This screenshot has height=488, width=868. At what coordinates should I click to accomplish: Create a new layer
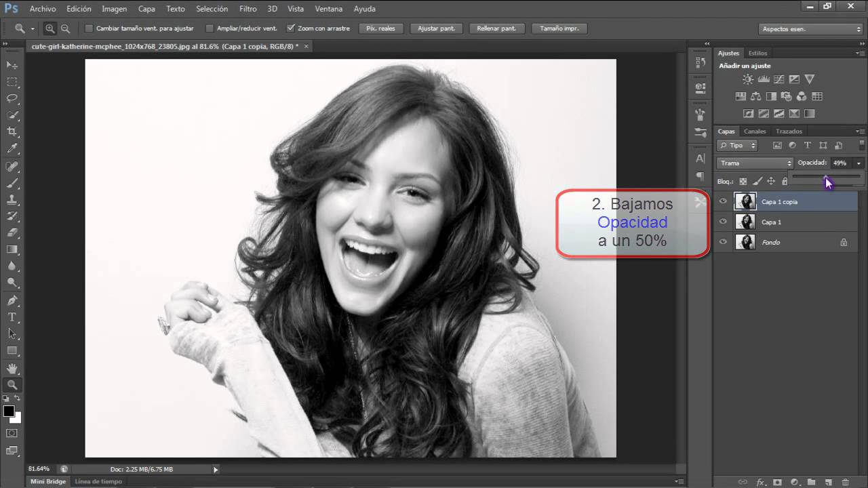point(828,483)
